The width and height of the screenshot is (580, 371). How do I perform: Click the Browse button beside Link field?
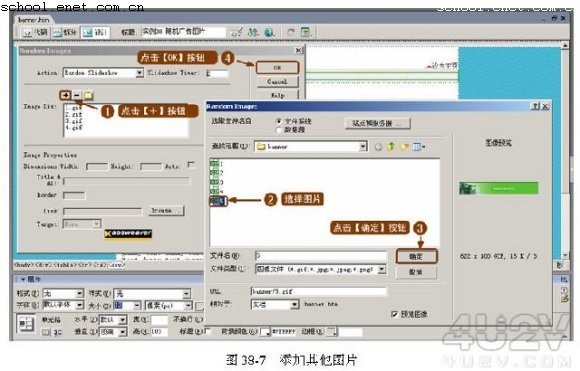[x=166, y=210]
